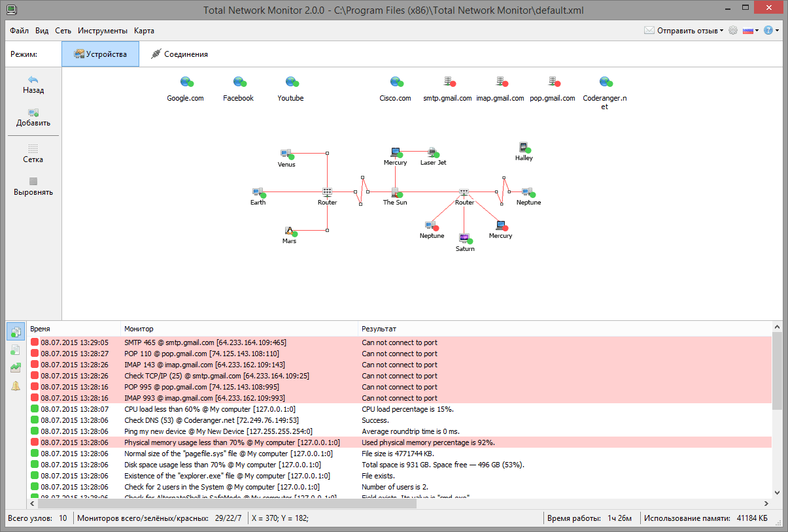The height and width of the screenshot is (532, 788).
Task: Select the Check TCP/IP (25) log row
Action: click(400, 376)
